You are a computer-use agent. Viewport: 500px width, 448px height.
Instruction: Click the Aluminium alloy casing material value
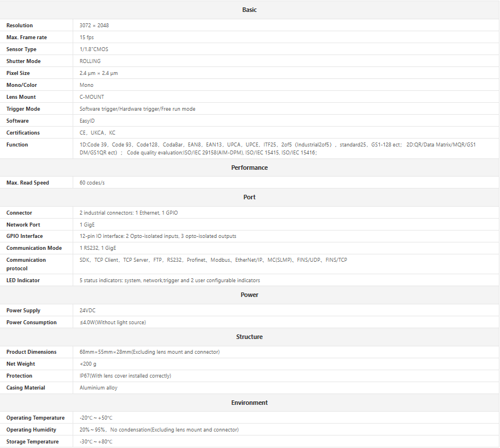point(99,388)
